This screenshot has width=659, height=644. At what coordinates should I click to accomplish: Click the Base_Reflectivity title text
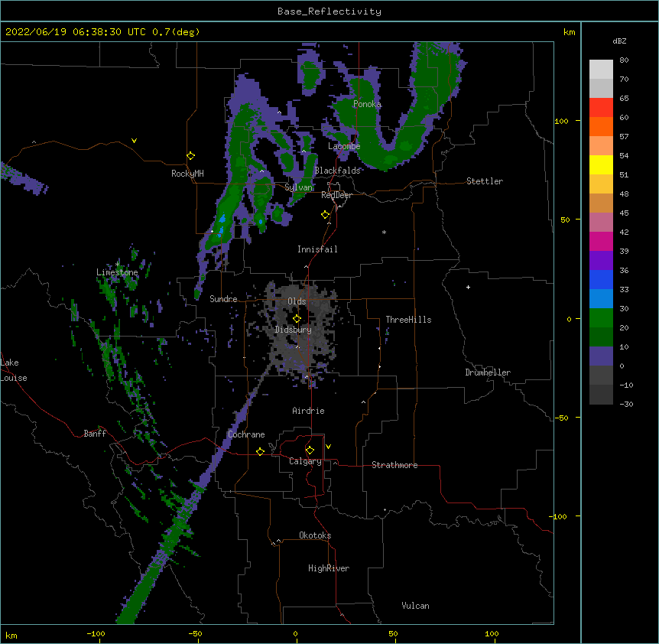coord(329,11)
